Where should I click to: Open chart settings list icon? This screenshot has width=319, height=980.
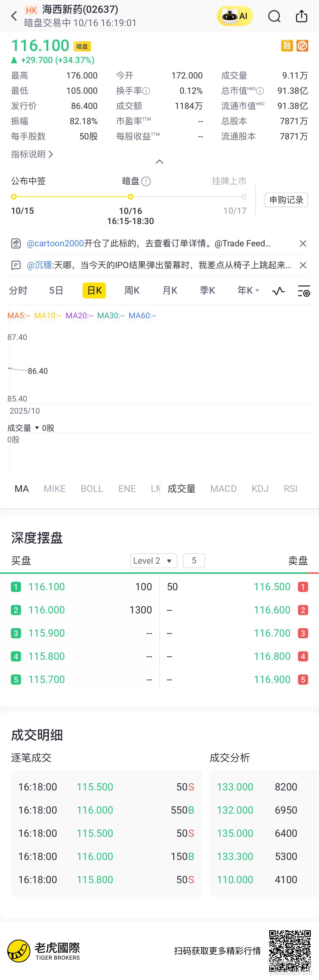304,291
